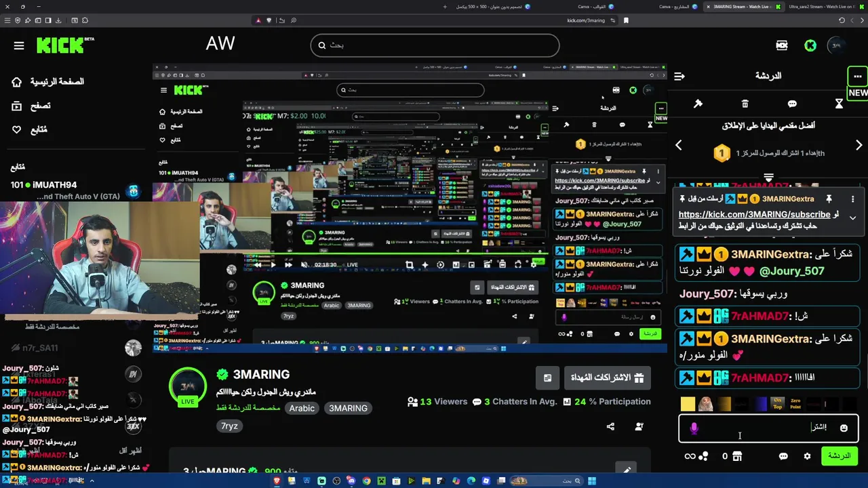Click the bookmark icon in address bar

[x=625, y=20]
